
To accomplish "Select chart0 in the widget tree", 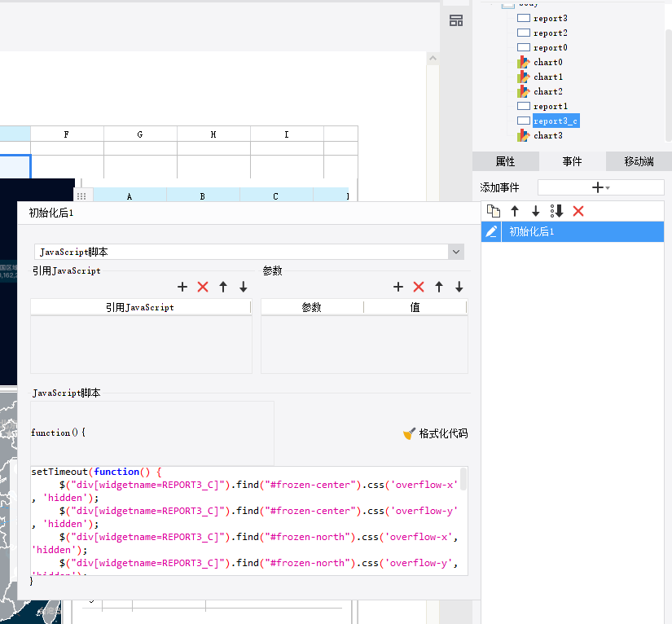I will [x=547, y=62].
